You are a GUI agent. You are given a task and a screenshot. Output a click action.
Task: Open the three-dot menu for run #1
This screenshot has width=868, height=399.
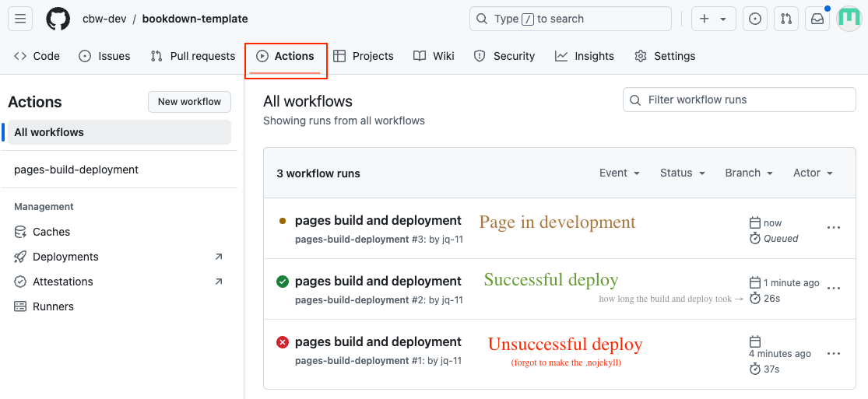[834, 353]
